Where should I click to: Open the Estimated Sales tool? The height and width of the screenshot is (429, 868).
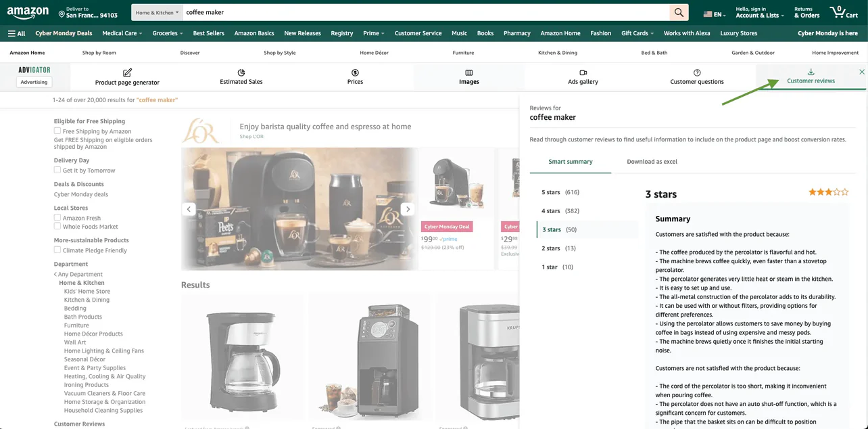[x=241, y=77]
